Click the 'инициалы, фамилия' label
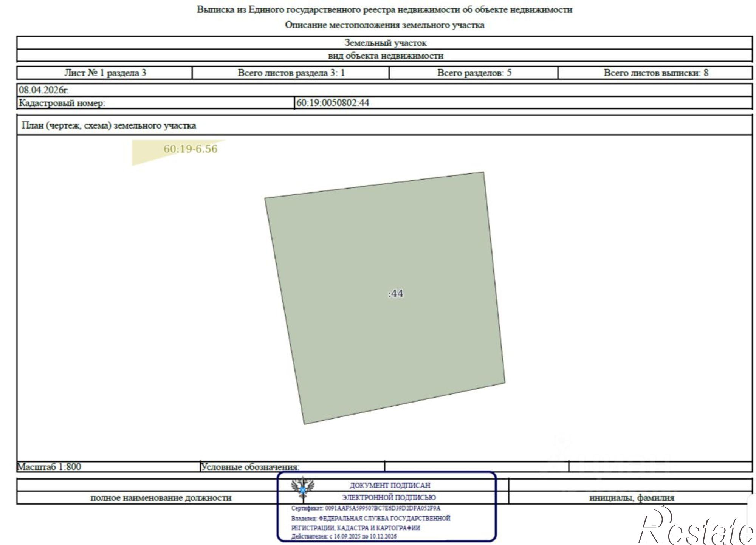The image size is (756, 545). pyautogui.click(x=632, y=498)
